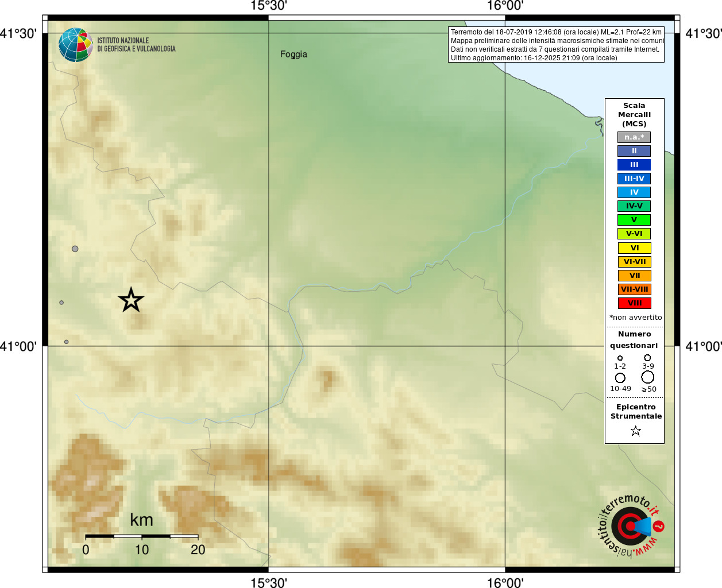Click the Mappa preliminare delle intensità line
The image size is (722, 588).
(x=557, y=41)
